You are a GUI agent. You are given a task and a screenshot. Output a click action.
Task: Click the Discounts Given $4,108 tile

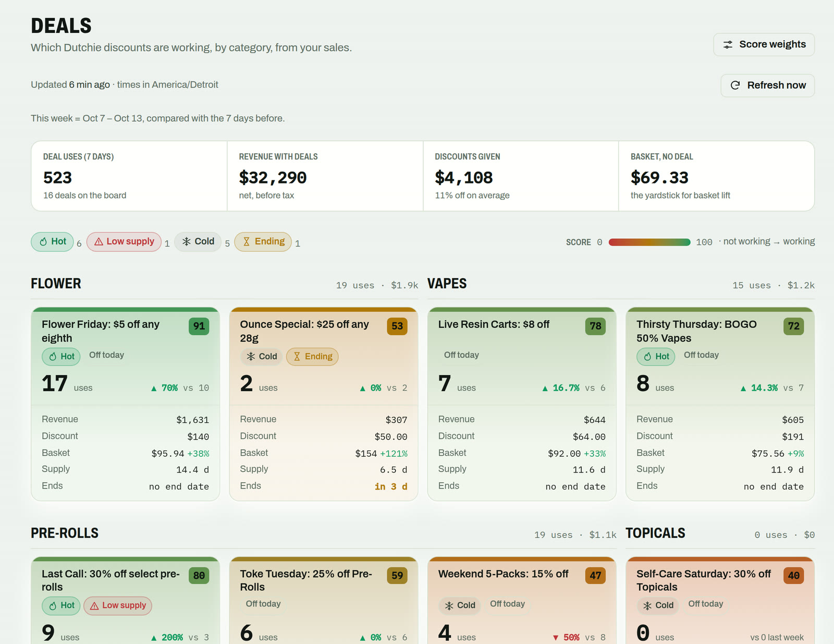(x=521, y=176)
